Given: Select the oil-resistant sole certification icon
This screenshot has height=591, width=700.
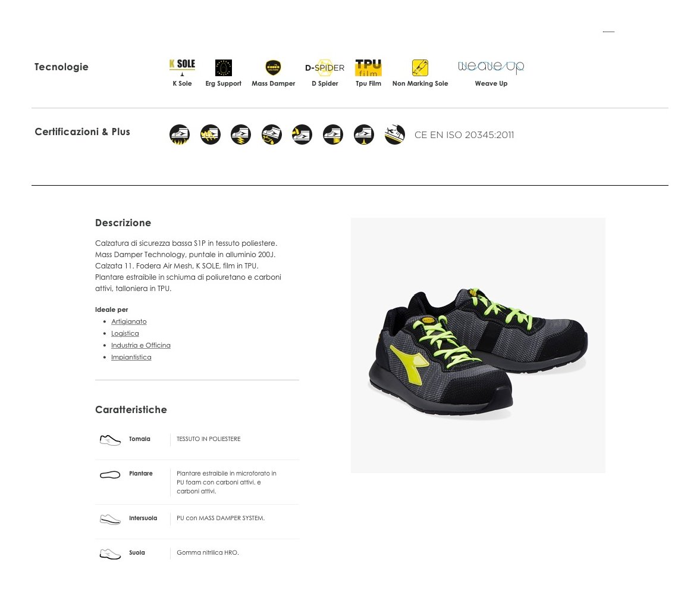Looking at the screenshot, I should [x=272, y=135].
